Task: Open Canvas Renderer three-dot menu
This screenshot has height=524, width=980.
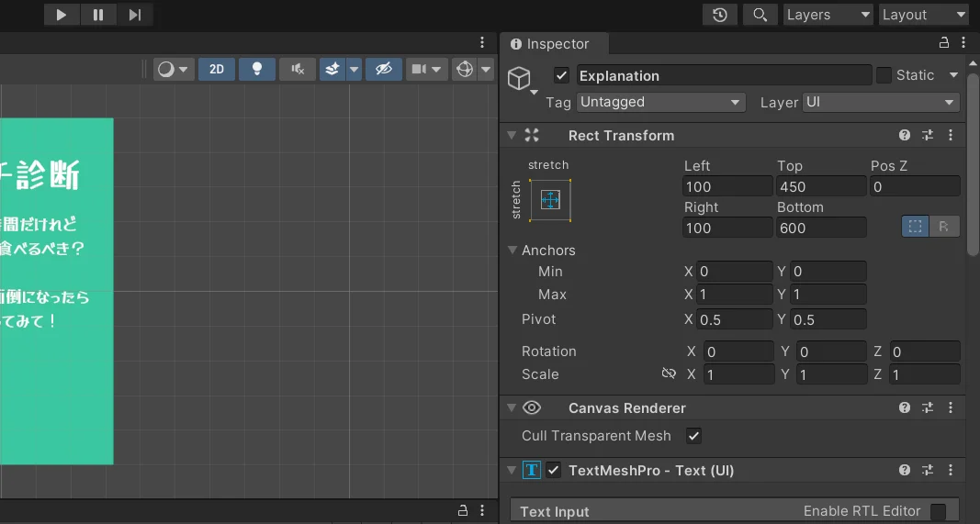Action: click(951, 407)
